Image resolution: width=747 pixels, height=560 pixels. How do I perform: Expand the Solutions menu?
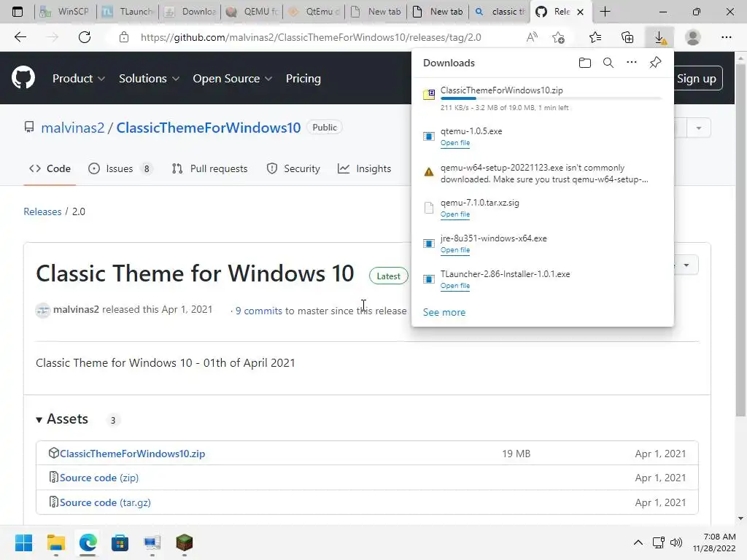pos(149,78)
